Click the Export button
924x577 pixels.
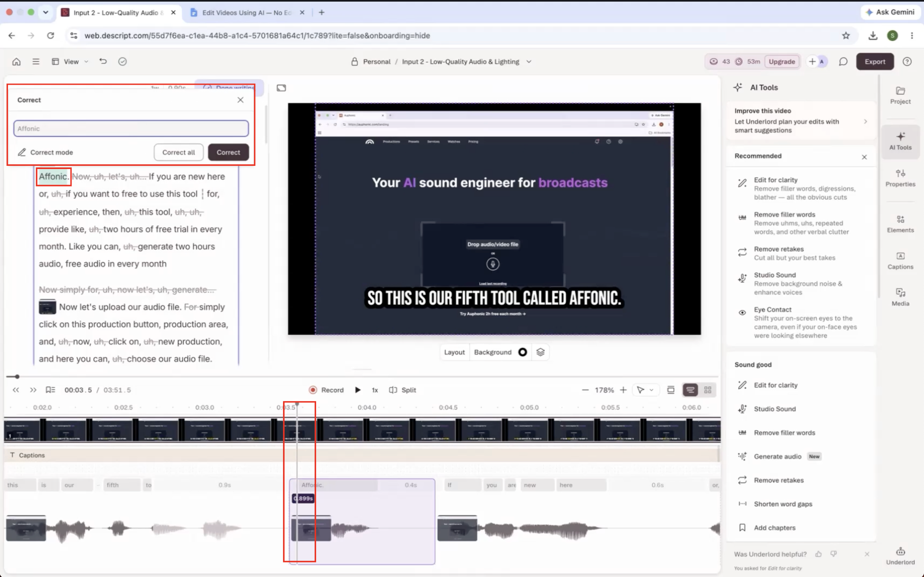[x=875, y=62]
